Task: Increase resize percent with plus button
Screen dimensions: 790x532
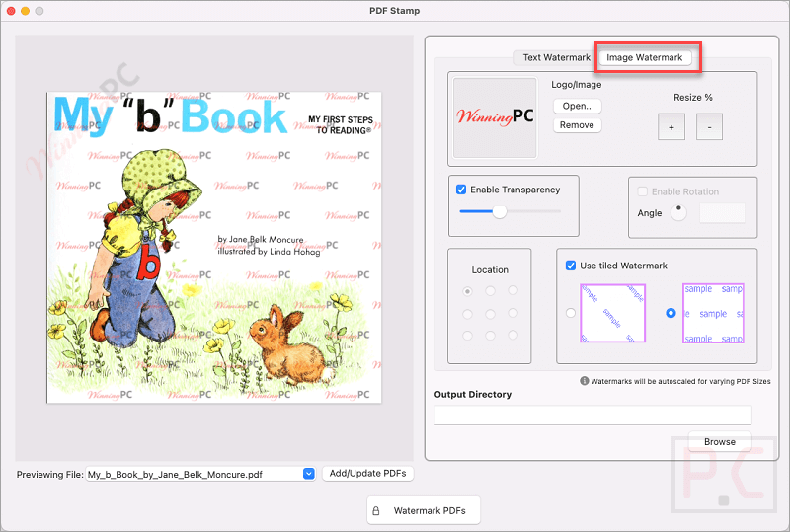Action: [671, 127]
